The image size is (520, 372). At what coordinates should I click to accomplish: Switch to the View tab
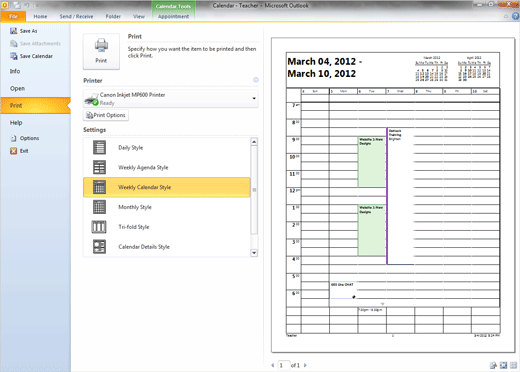click(139, 16)
